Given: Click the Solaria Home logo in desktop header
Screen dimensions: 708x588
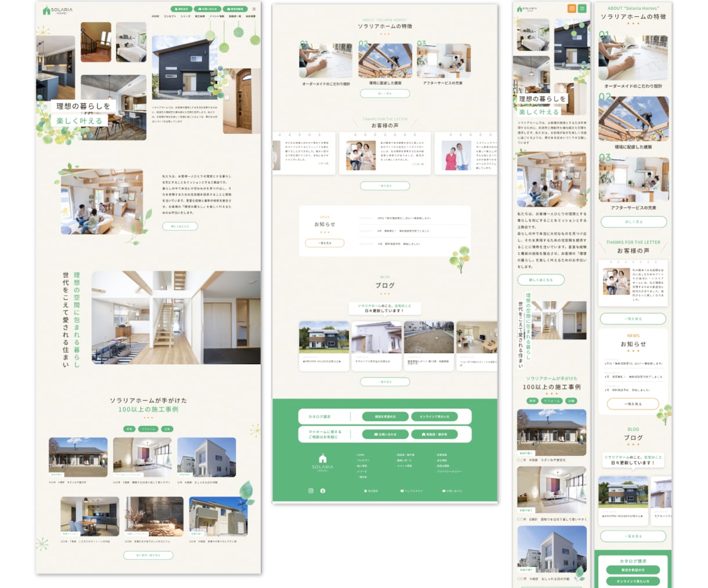Looking at the screenshot, I should coord(58,10).
